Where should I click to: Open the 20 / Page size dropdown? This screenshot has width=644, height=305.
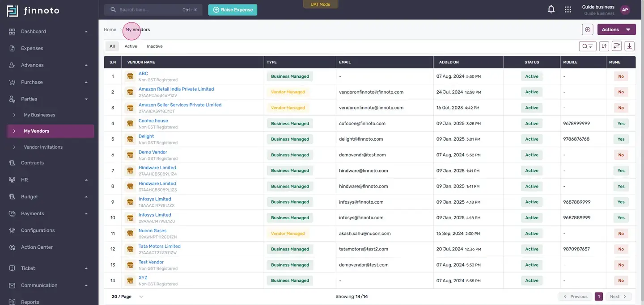[x=127, y=297]
